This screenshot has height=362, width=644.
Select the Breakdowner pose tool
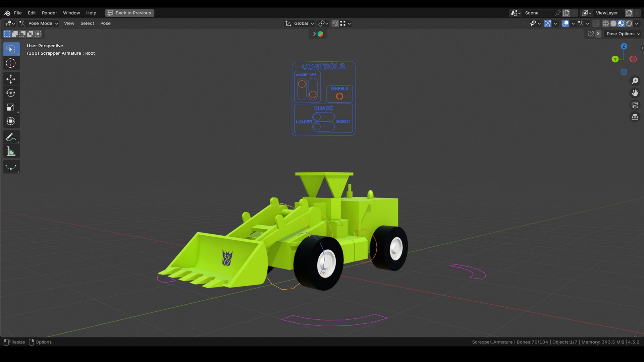pos(11,167)
